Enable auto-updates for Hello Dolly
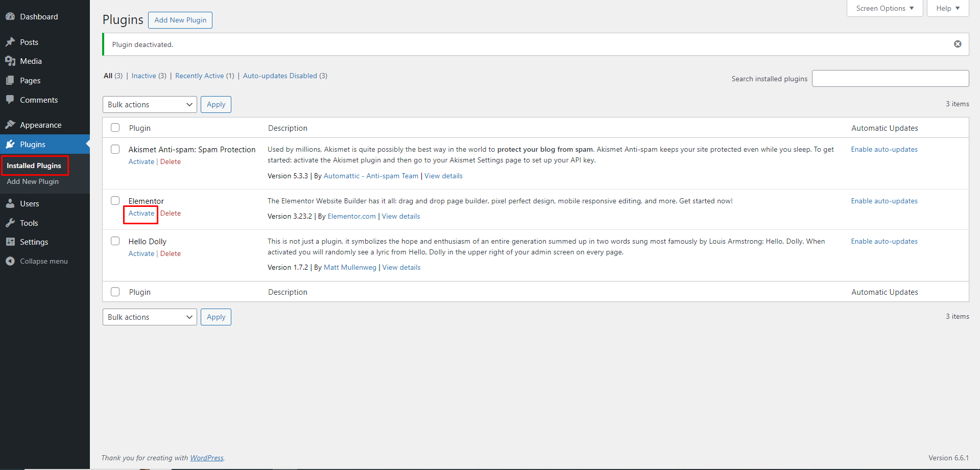Viewport: 980px width, 470px height. pyautogui.click(x=884, y=241)
